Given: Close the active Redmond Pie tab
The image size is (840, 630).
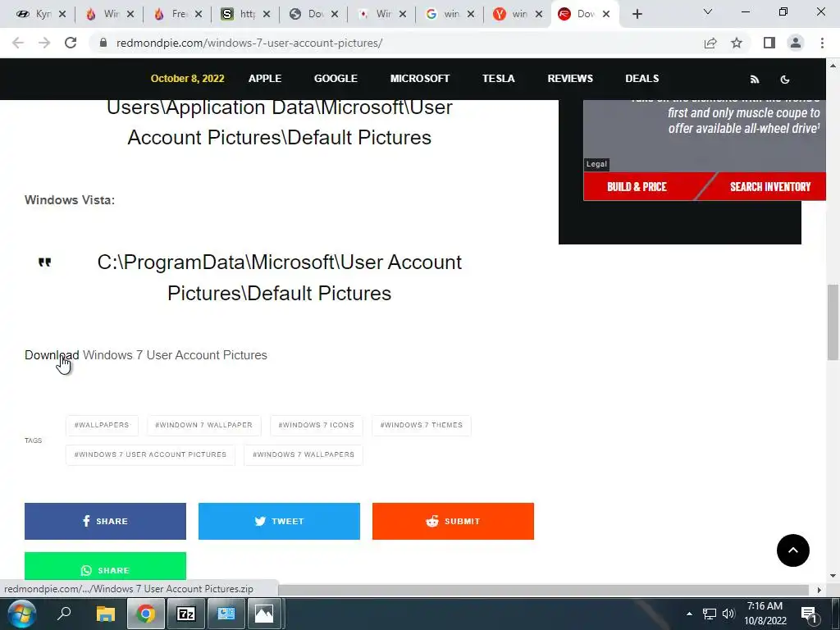Looking at the screenshot, I should (x=606, y=14).
